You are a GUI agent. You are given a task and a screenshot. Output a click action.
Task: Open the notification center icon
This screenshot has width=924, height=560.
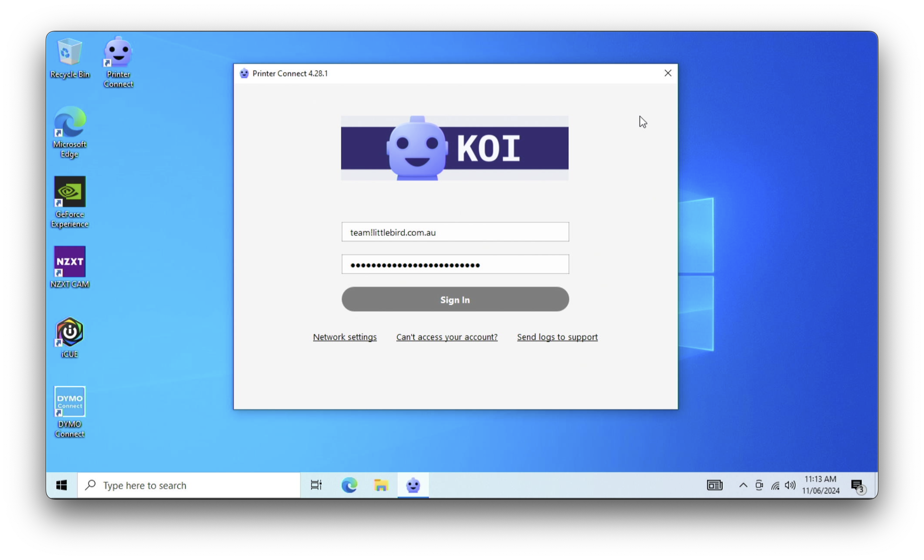click(857, 486)
